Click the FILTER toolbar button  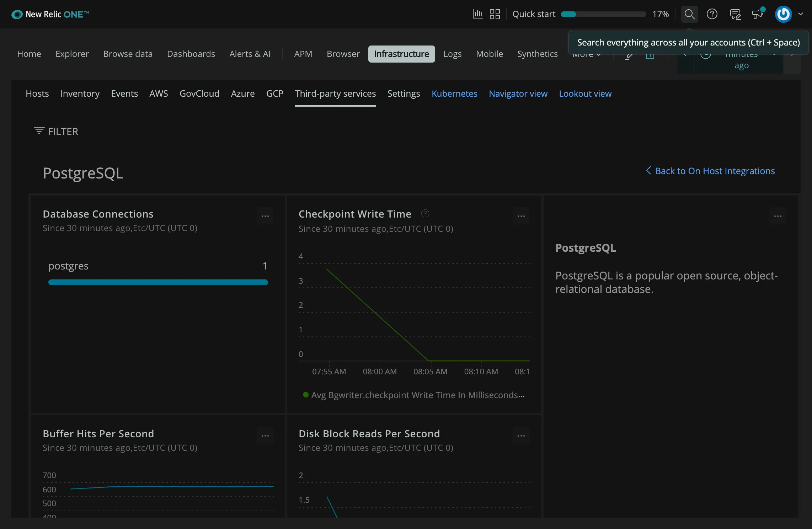(56, 131)
